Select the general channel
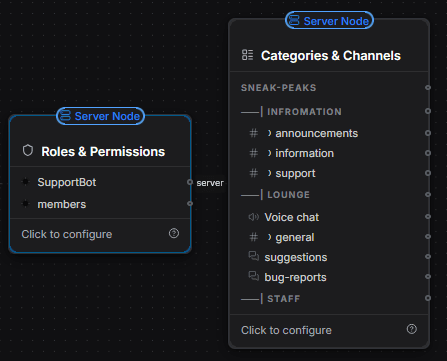The width and height of the screenshot is (447, 361). 329,237
